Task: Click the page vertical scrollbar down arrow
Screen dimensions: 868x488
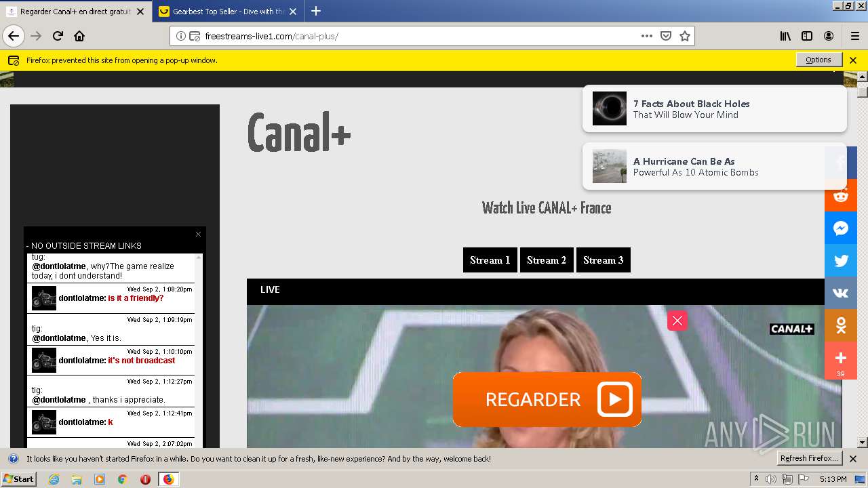Action: [863, 443]
